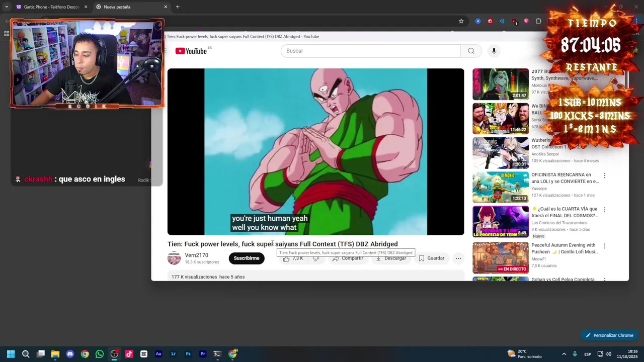
Task: Start voice search with the microphone icon
Action: 494,51
